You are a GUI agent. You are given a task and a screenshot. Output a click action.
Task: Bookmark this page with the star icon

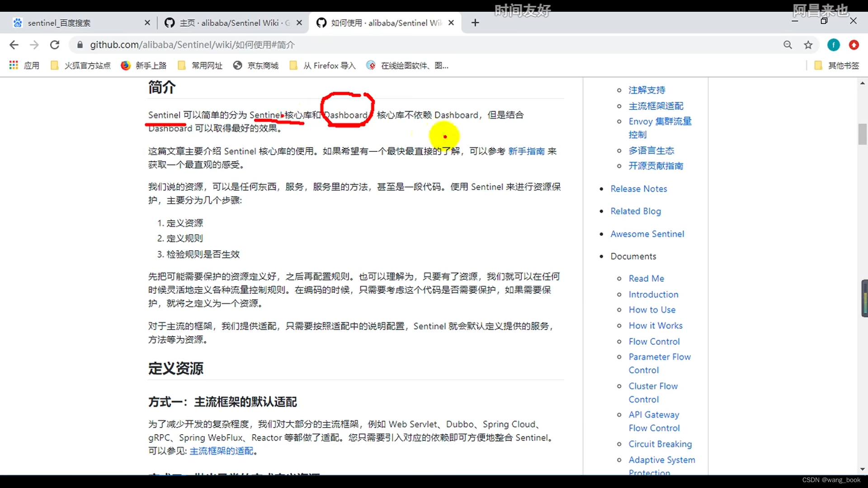pyautogui.click(x=808, y=45)
